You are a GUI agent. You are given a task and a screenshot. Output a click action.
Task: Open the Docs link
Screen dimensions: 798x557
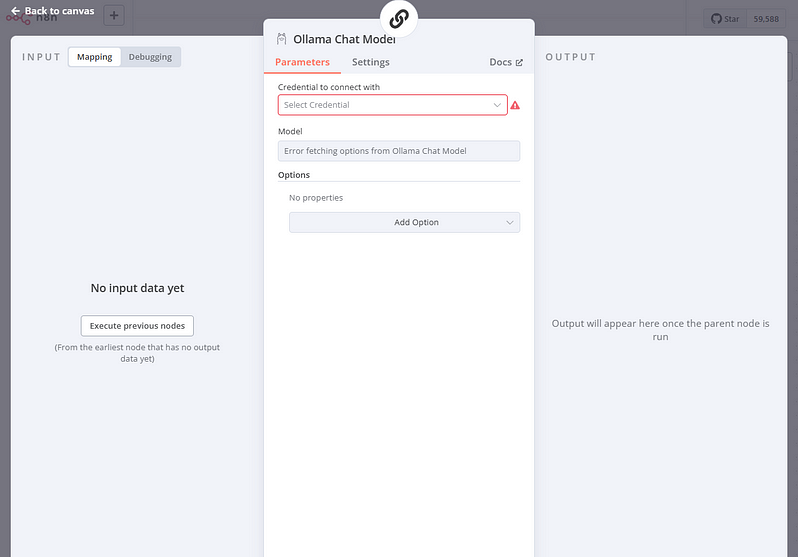(506, 62)
